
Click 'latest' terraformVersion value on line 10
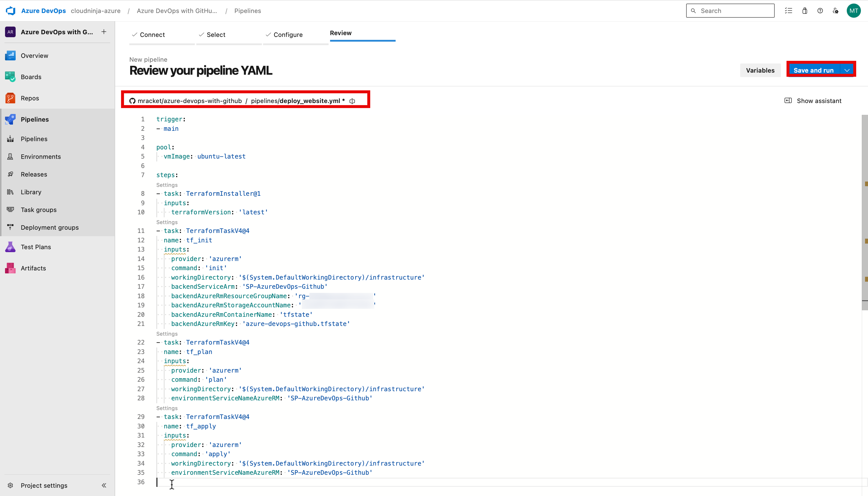(253, 212)
